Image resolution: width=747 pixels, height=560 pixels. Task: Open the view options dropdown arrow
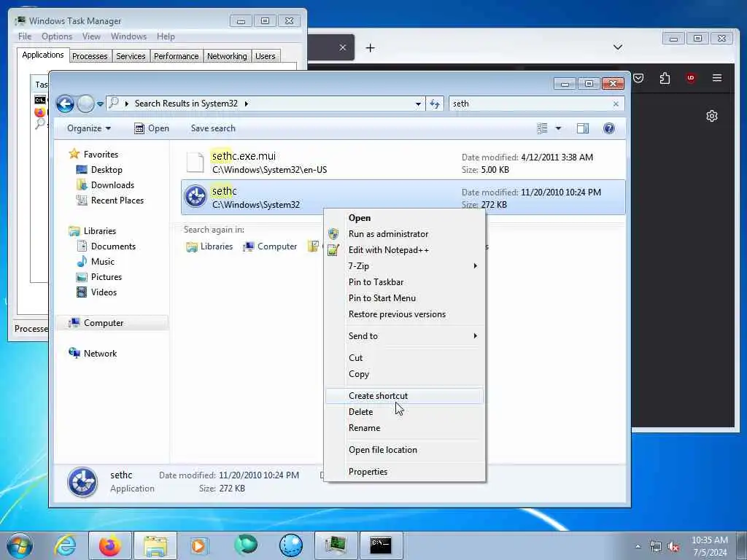[x=558, y=128]
